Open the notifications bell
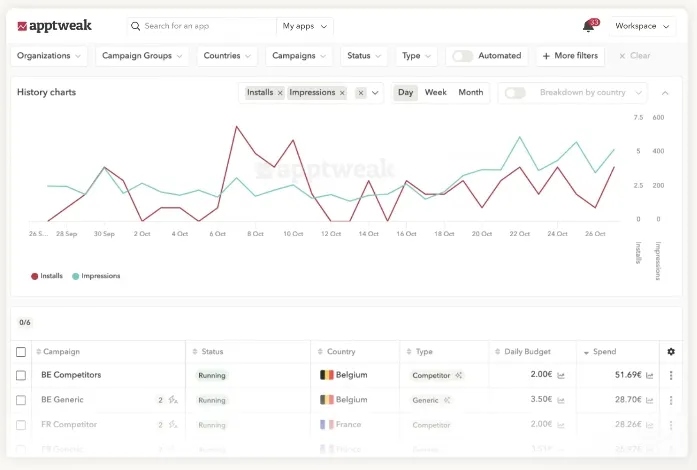The width and height of the screenshot is (697, 470). (x=588, y=26)
